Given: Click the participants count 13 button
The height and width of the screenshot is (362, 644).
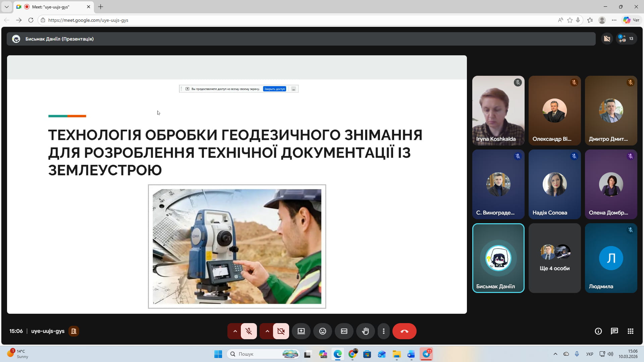Looking at the screenshot, I should pos(627,39).
